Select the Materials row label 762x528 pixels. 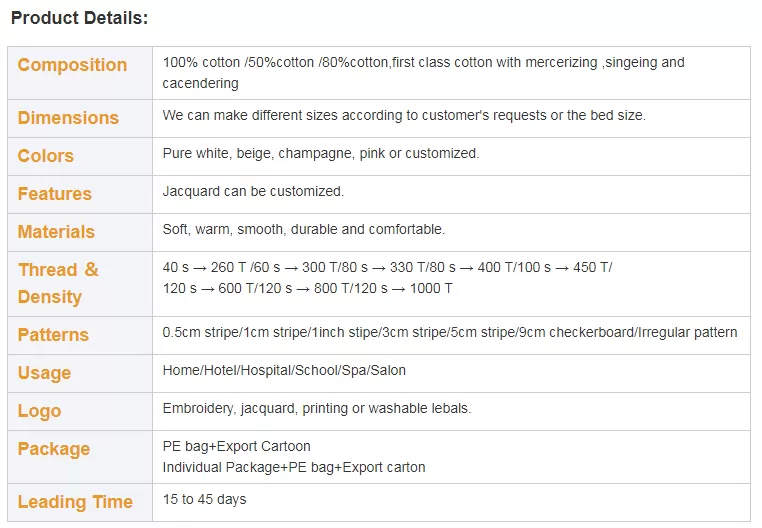point(56,231)
